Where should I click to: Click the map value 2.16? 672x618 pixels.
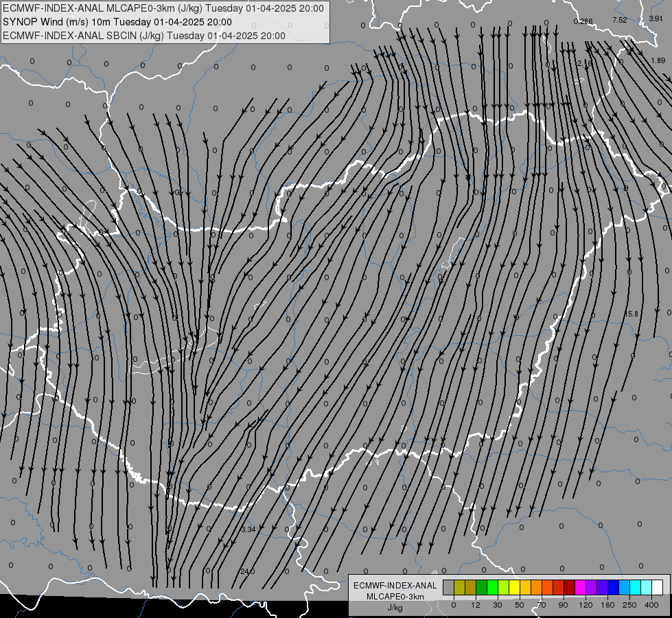click(x=585, y=63)
